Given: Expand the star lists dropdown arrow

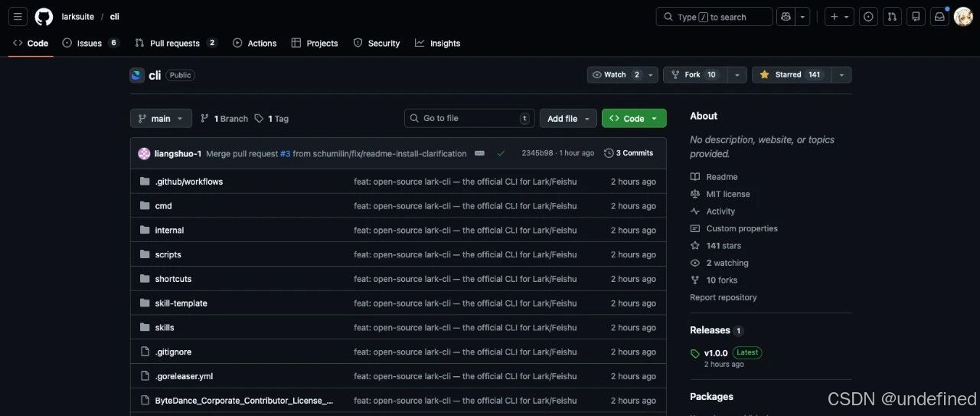Looking at the screenshot, I should 841,75.
